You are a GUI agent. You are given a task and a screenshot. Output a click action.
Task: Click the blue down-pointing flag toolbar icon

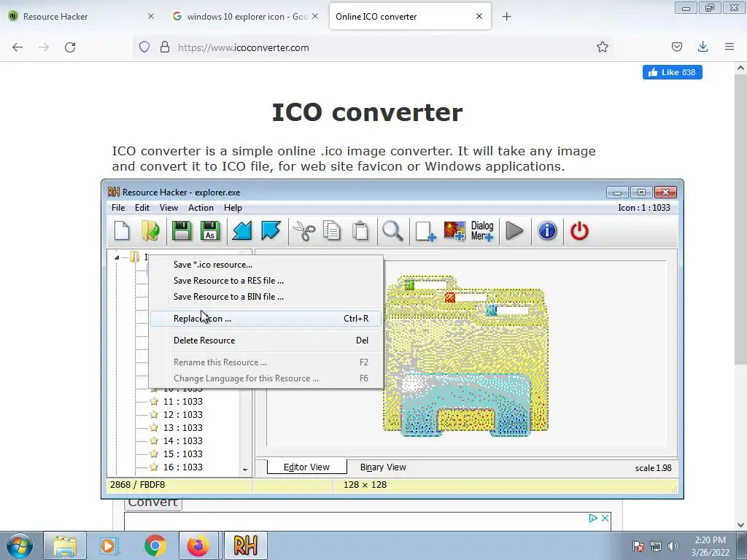point(271,231)
